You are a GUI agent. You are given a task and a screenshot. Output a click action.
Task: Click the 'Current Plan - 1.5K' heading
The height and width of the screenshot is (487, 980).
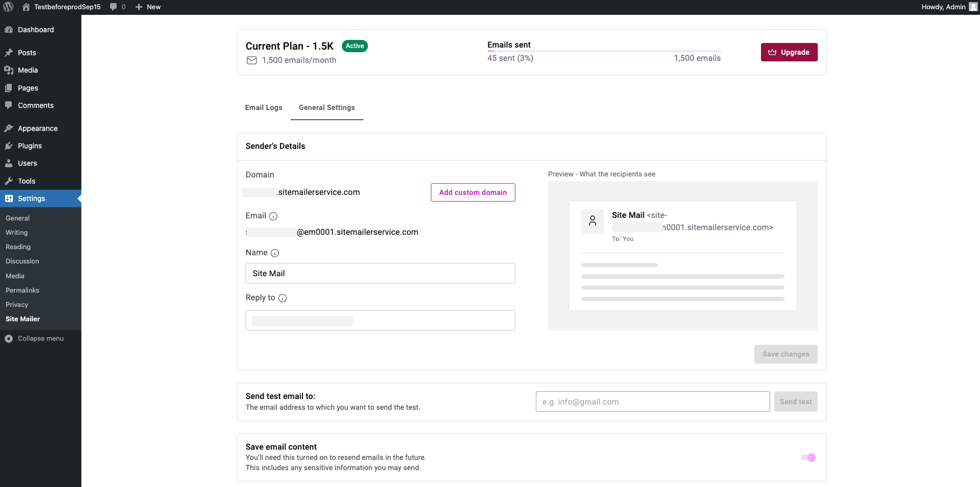(290, 46)
